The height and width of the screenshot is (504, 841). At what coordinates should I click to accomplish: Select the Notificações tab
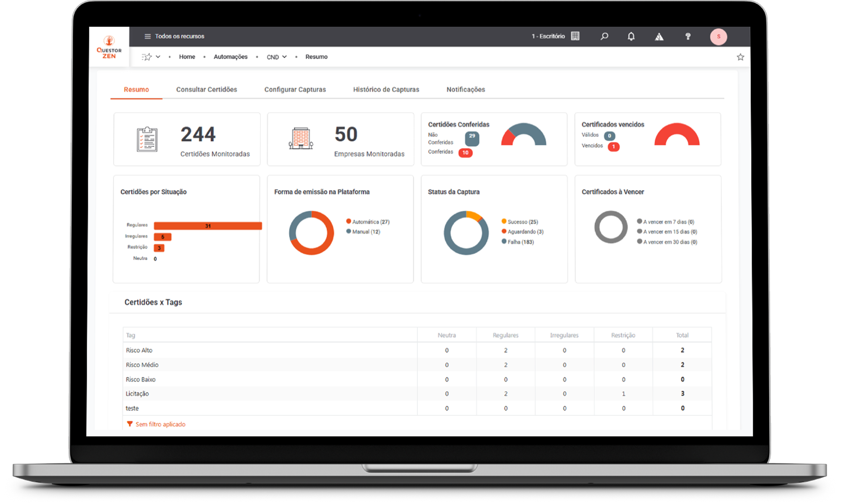pyautogui.click(x=465, y=89)
